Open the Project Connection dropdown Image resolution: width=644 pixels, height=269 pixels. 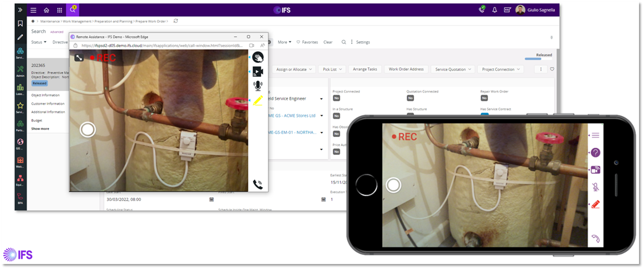[500, 69]
